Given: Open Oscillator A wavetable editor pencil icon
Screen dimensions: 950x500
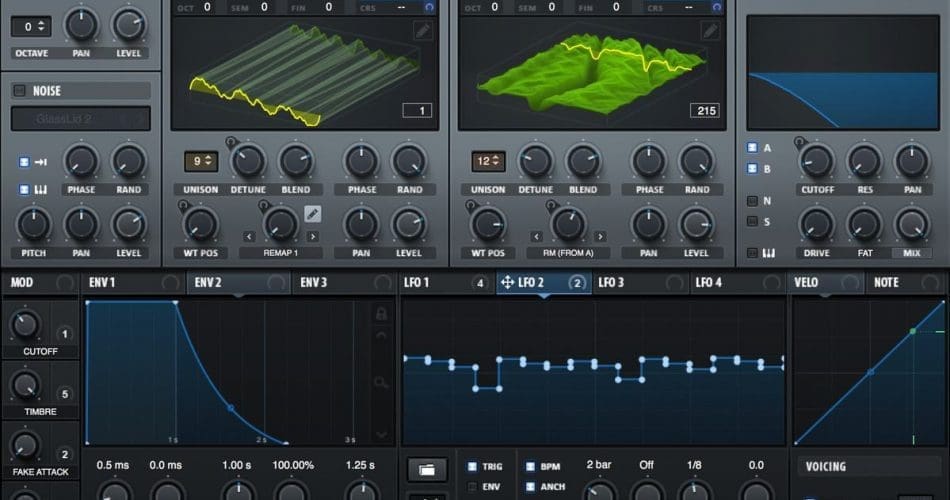Looking at the screenshot, I should 423,30.
